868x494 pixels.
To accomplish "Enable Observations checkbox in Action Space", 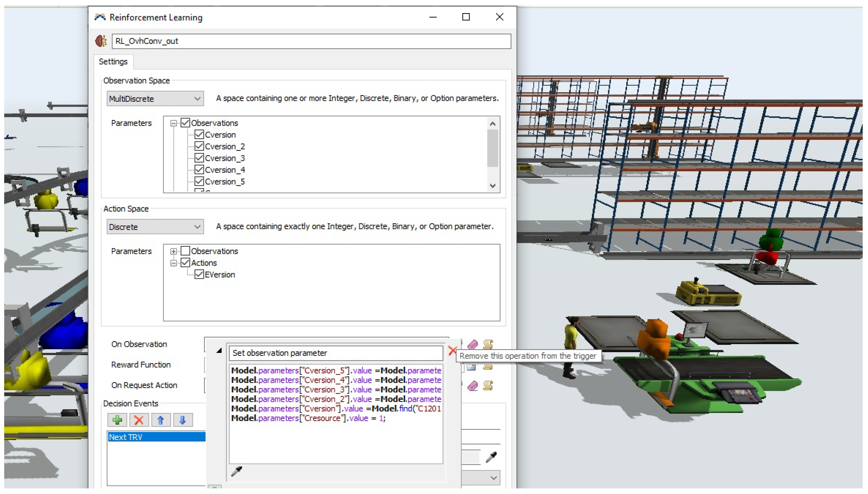I will click(x=186, y=251).
